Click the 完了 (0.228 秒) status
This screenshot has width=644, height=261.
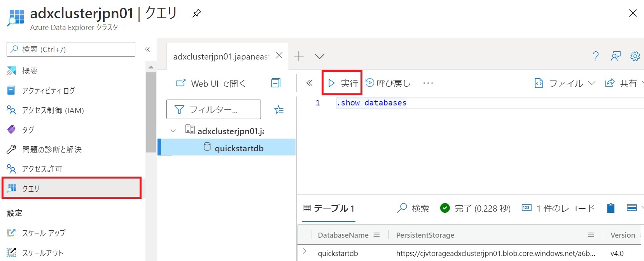tap(475, 208)
